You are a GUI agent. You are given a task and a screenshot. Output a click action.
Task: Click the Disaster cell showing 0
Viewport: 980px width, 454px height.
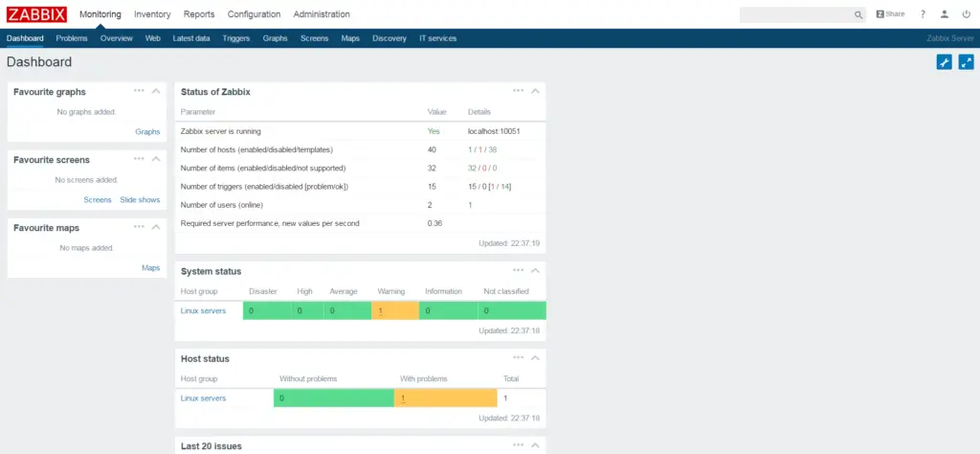tap(267, 310)
